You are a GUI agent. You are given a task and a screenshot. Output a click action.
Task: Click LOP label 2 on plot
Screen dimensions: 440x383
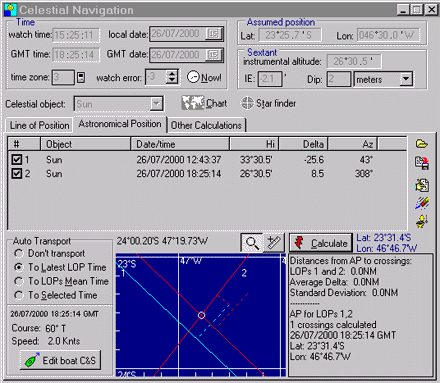[x=244, y=273]
